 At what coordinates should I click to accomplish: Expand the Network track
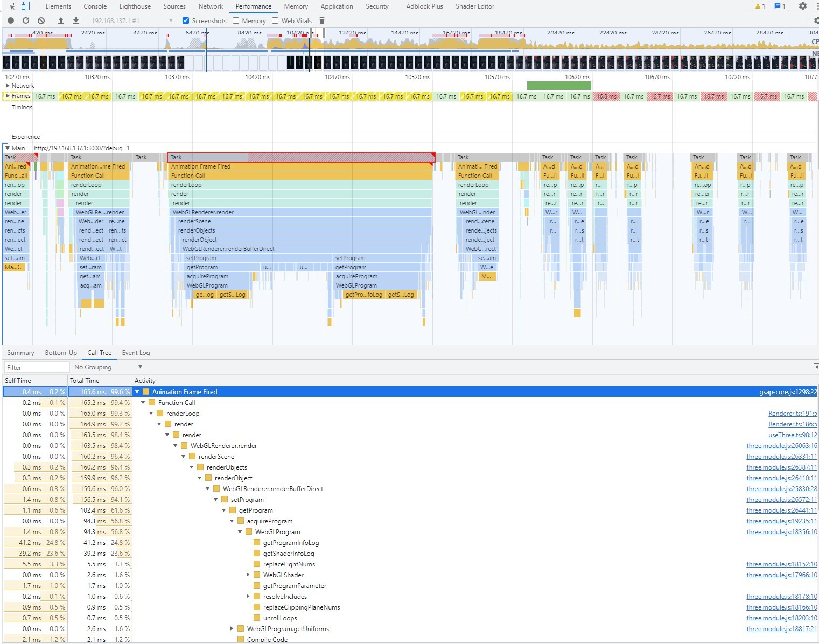coord(8,86)
